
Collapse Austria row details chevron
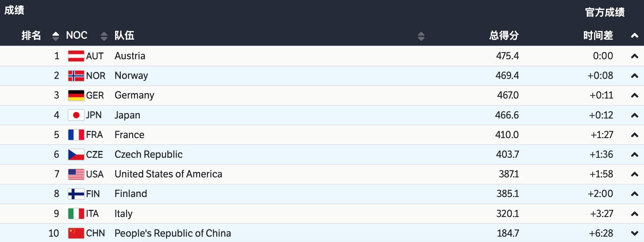634,56
